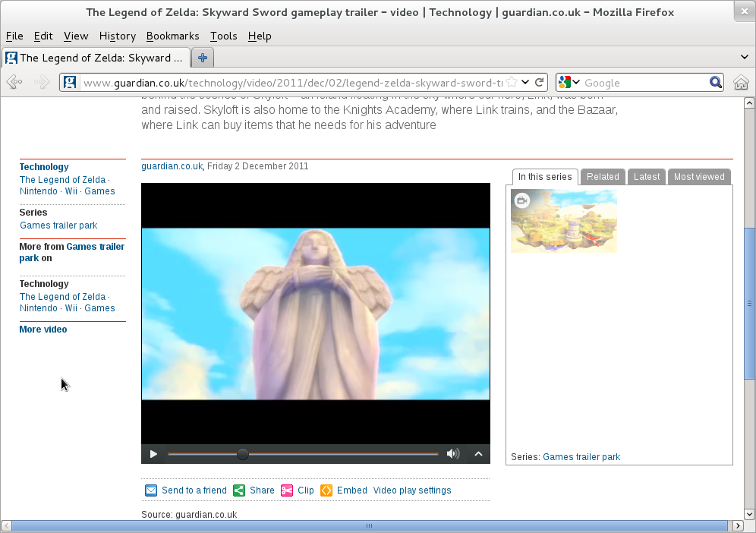Go back with the browser back arrow
The width and height of the screenshot is (756, 533).
(14, 83)
